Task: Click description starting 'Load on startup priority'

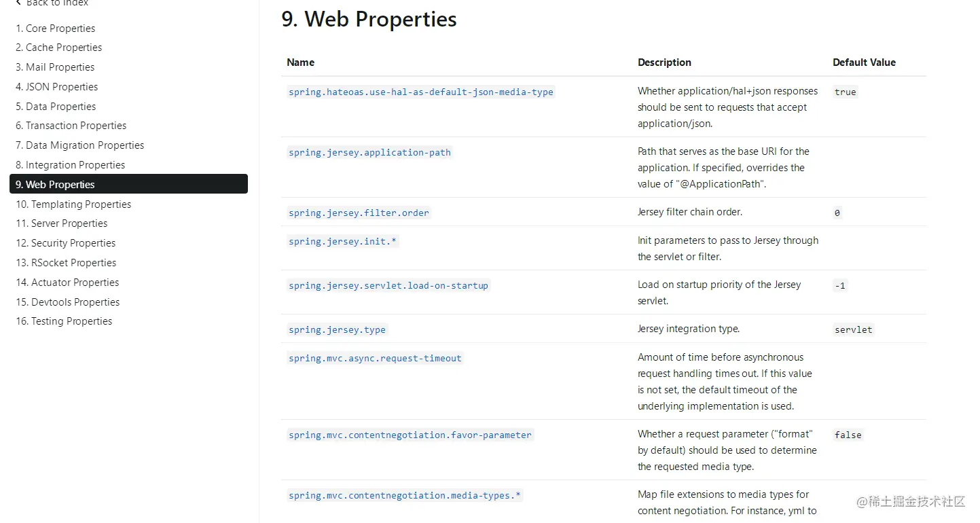Action: [719, 293]
